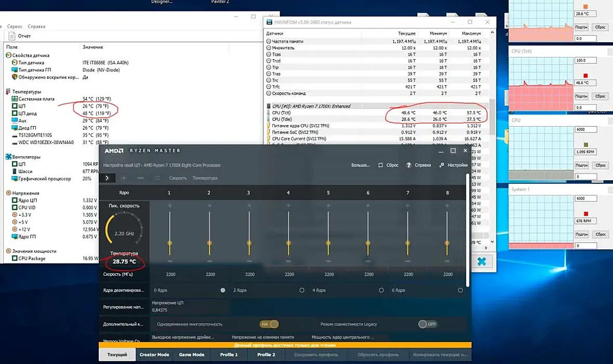Expand the Ryzen Master side panel chevron

click(107, 178)
